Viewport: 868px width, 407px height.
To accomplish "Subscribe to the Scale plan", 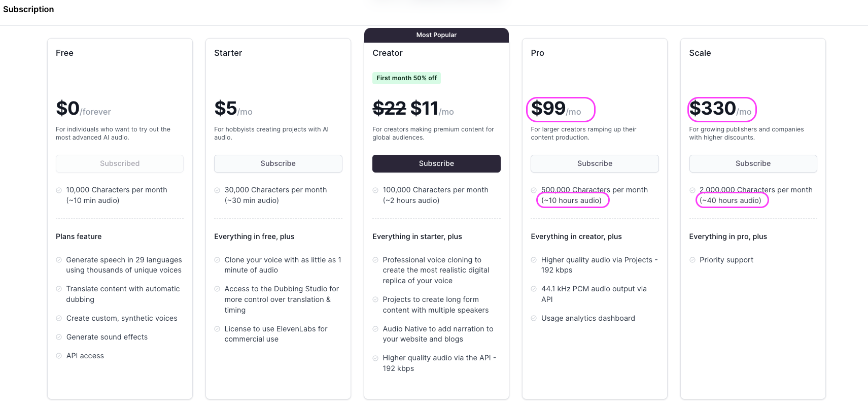I will click(753, 163).
